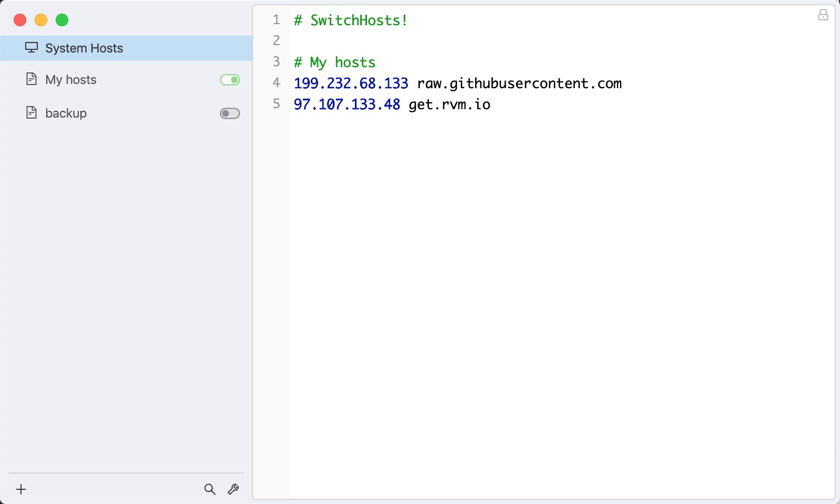Click the document icon beside My hosts
Image resolution: width=840 pixels, height=504 pixels.
pos(31,79)
